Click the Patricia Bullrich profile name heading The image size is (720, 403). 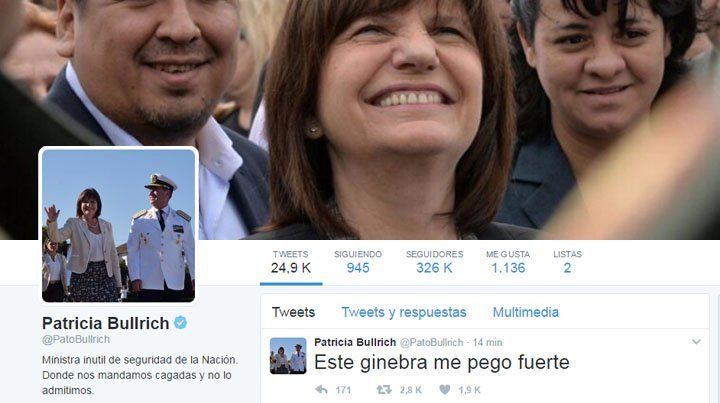pos(106,323)
